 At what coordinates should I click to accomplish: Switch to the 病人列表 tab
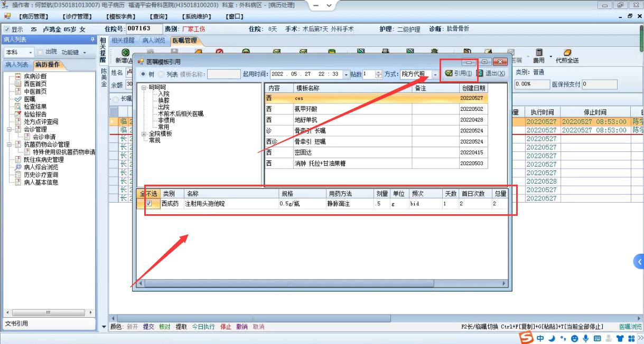[17, 65]
